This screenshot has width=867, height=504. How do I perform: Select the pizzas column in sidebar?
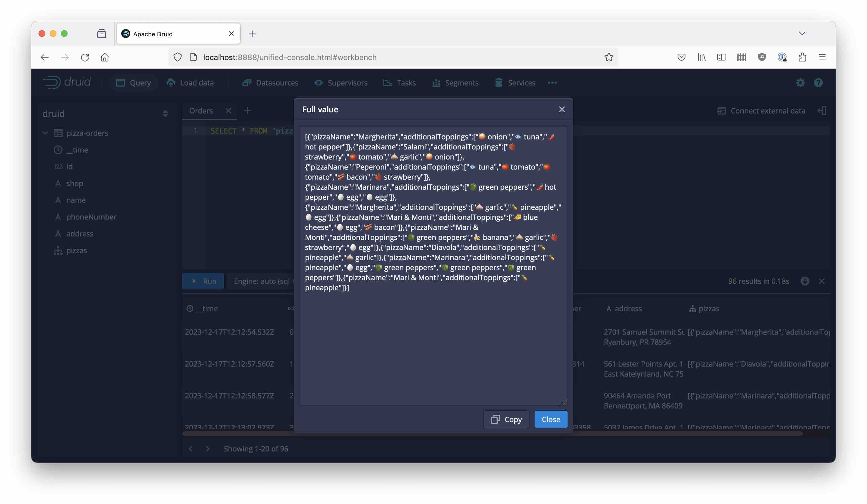tap(76, 250)
